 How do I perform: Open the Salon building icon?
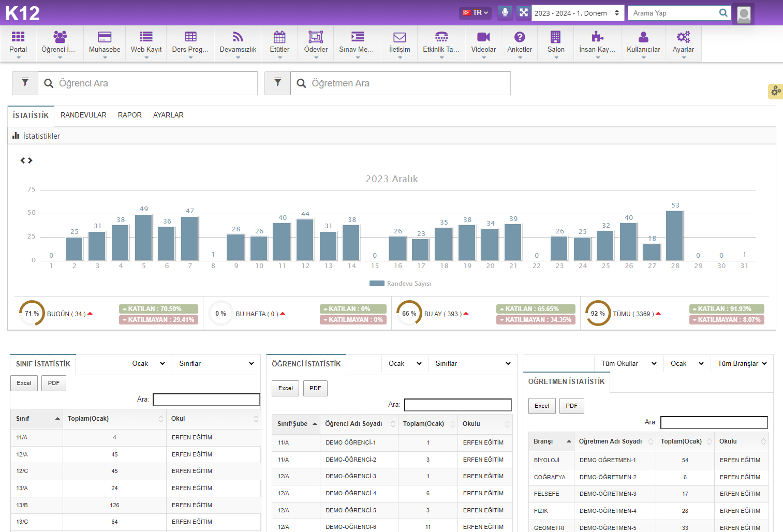555,37
